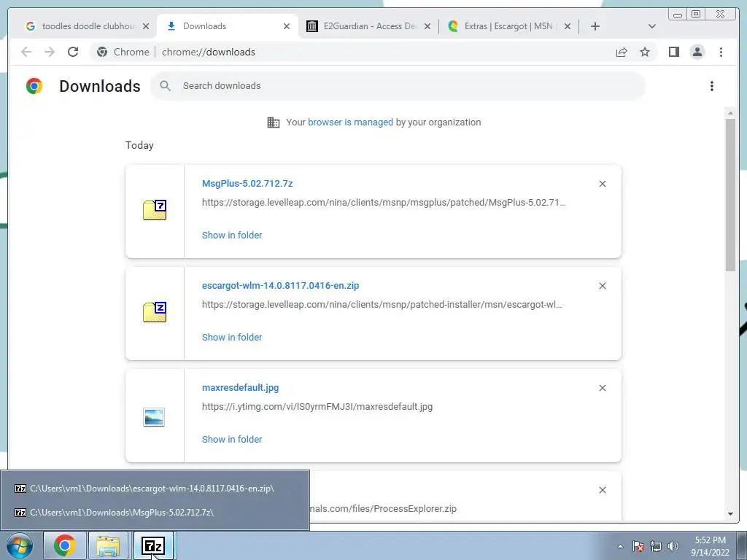Image resolution: width=747 pixels, height=560 pixels.
Task: Select 7-Zip escargot-wlm zip window preview
Action: pyautogui.click(x=155, y=489)
